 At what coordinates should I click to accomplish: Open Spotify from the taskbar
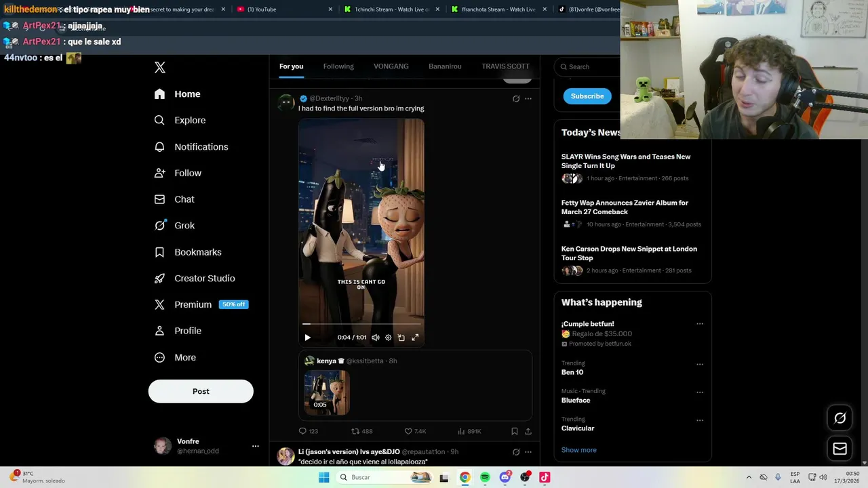[485, 477]
